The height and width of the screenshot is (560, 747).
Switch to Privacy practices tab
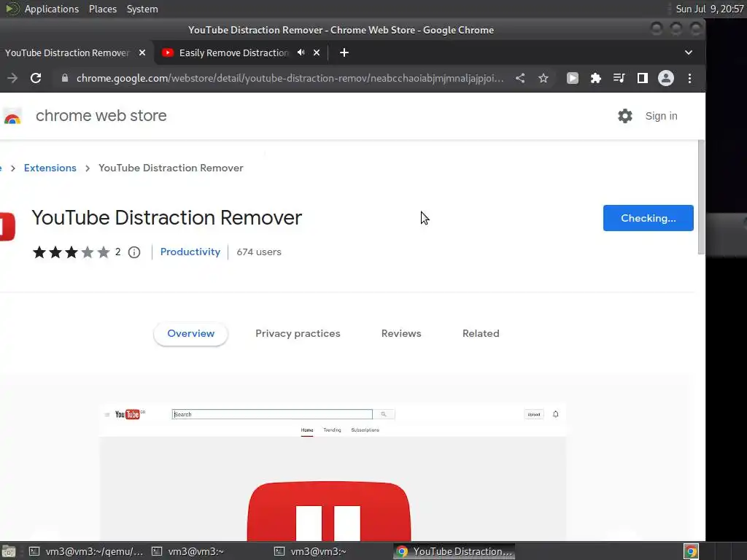(298, 333)
